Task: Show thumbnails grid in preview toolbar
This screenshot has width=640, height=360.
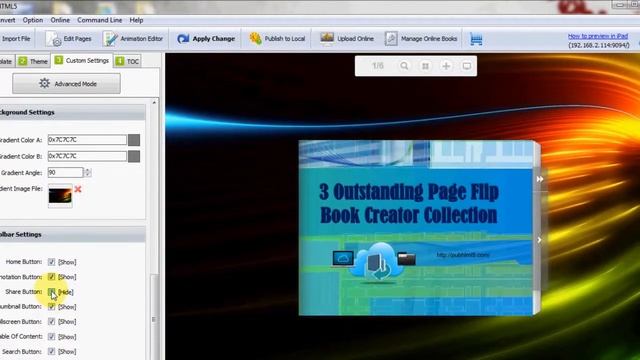Action: (x=425, y=66)
